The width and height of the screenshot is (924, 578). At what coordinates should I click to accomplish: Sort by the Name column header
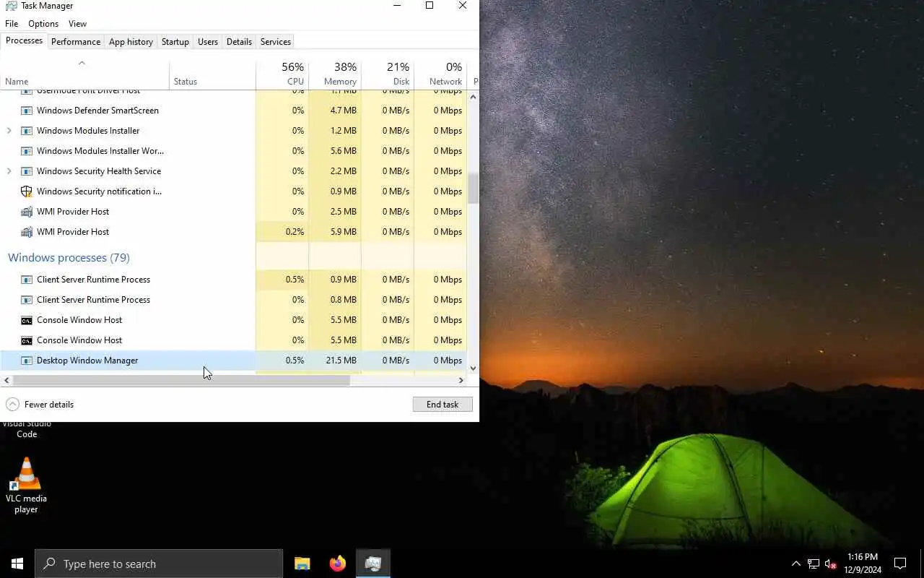point(84,73)
